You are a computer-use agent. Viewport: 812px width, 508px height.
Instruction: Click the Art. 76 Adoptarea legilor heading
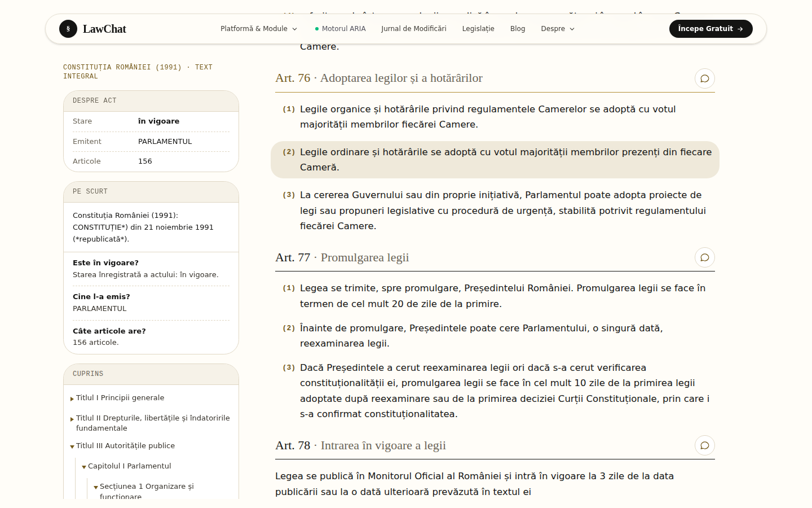[379, 78]
